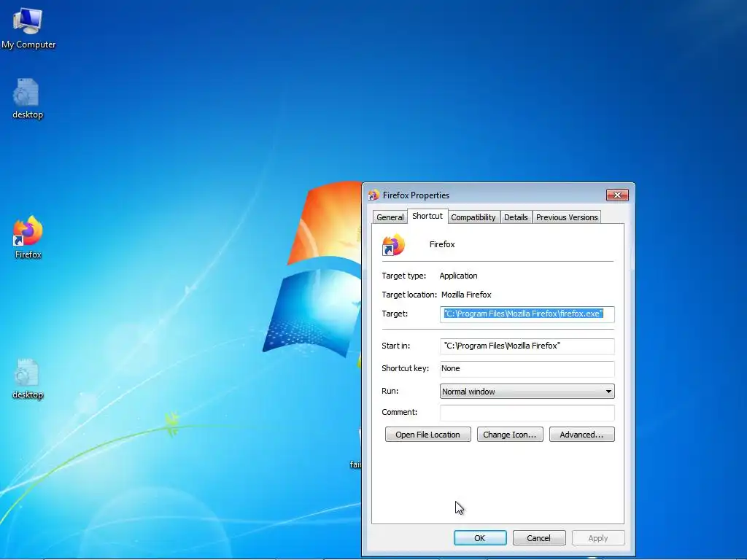This screenshot has width=747, height=560.
Task: Click the greyed-out Apply button
Action: (x=598, y=538)
